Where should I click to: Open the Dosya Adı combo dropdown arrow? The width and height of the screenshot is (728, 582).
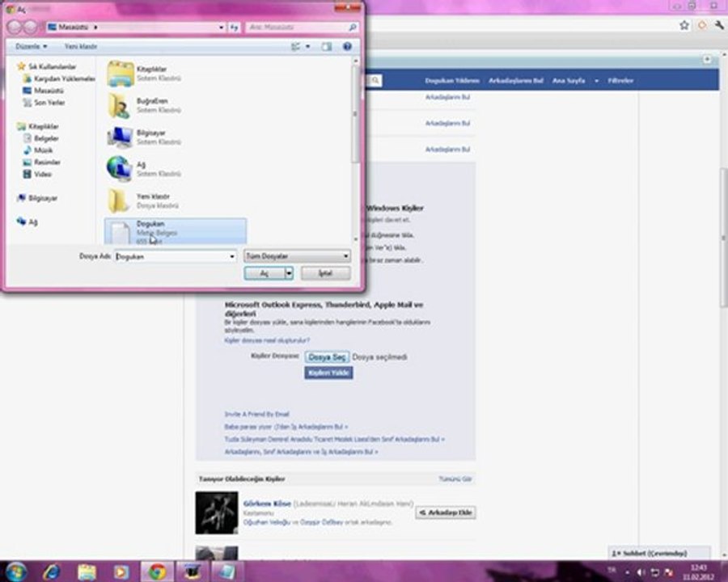click(231, 256)
